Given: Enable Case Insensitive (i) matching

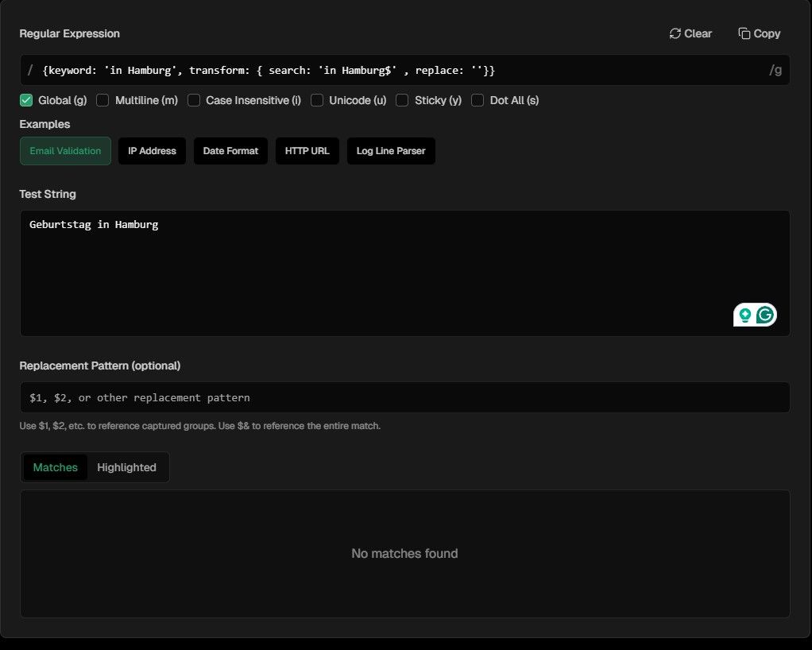Looking at the screenshot, I should 194,100.
